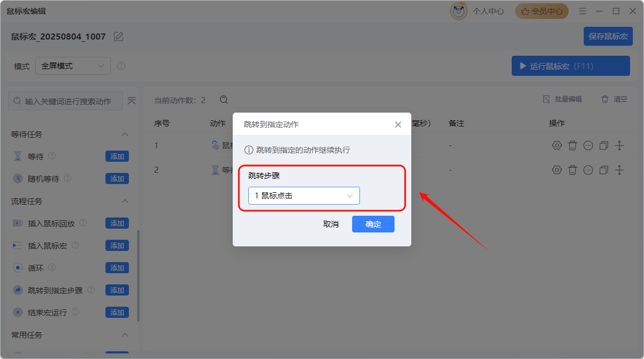Confirm with 确定 in the dialog
This screenshot has width=644, height=359.
pos(373,224)
